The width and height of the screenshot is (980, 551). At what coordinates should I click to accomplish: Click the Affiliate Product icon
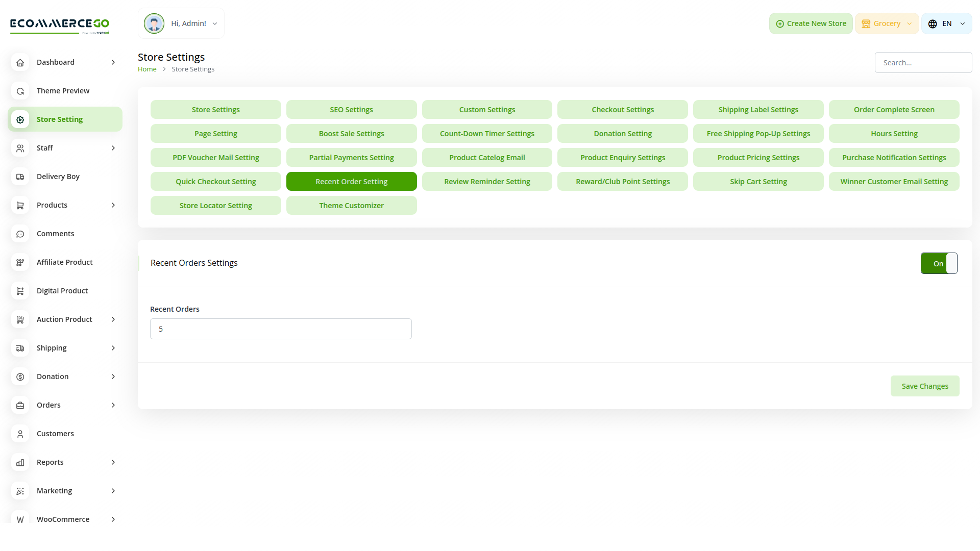coord(20,262)
